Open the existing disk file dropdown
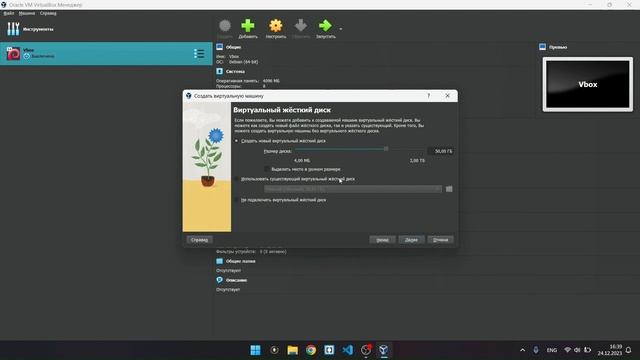640x360 pixels. click(353, 189)
